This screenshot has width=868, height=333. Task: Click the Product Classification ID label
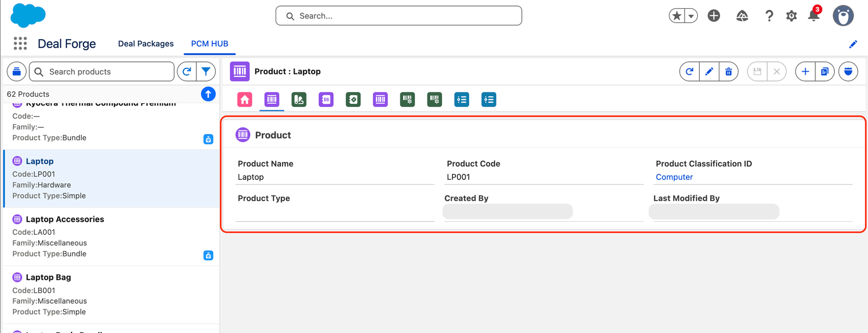tap(704, 164)
